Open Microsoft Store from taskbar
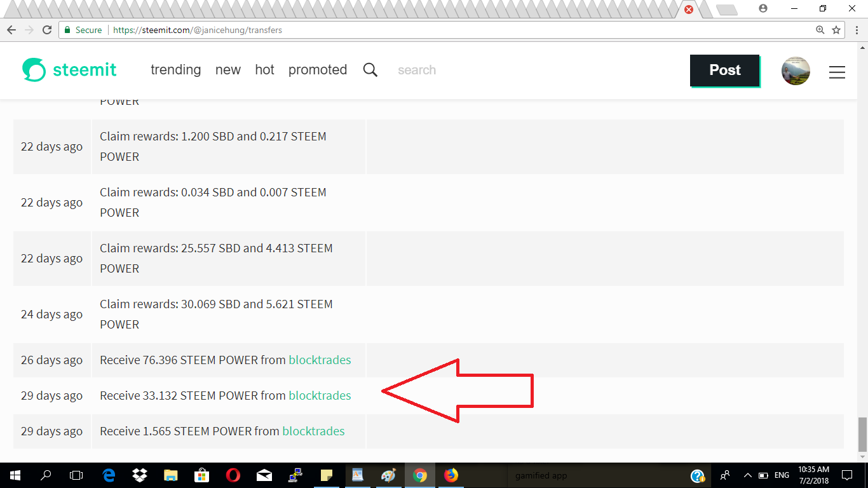The height and width of the screenshot is (488, 868). coord(201,475)
